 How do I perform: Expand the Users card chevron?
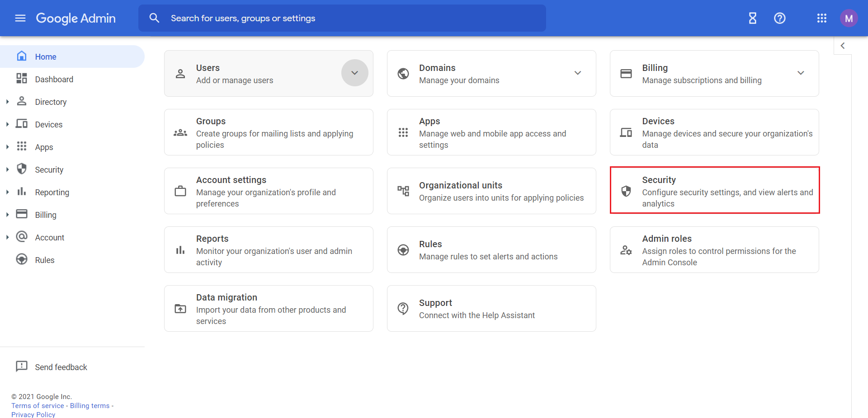coord(355,73)
